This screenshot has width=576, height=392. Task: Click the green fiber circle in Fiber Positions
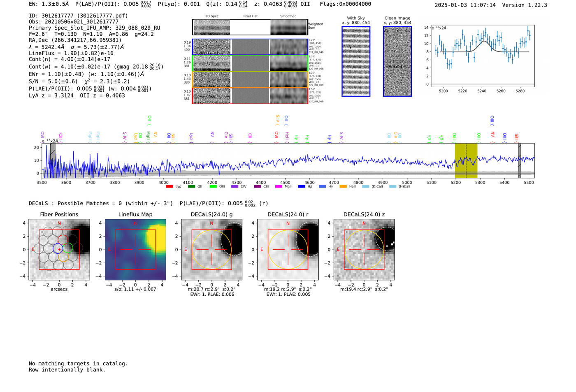tap(68, 248)
